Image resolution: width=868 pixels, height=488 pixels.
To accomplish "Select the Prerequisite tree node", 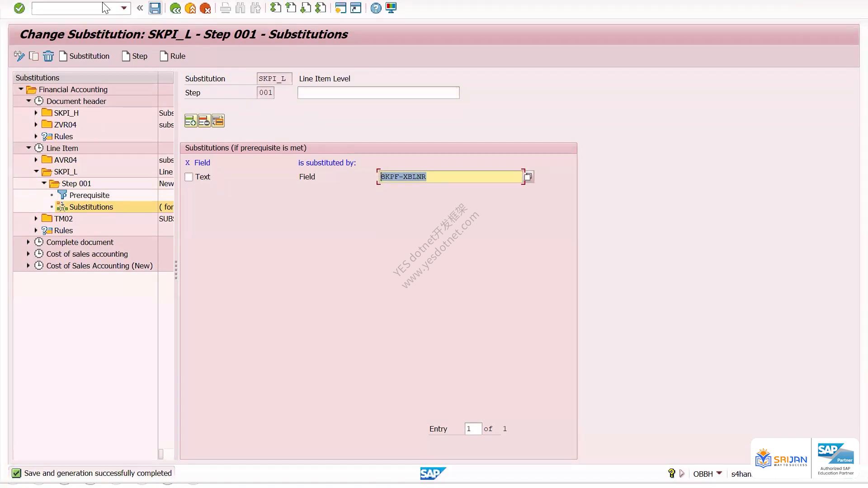I will coord(89,195).
